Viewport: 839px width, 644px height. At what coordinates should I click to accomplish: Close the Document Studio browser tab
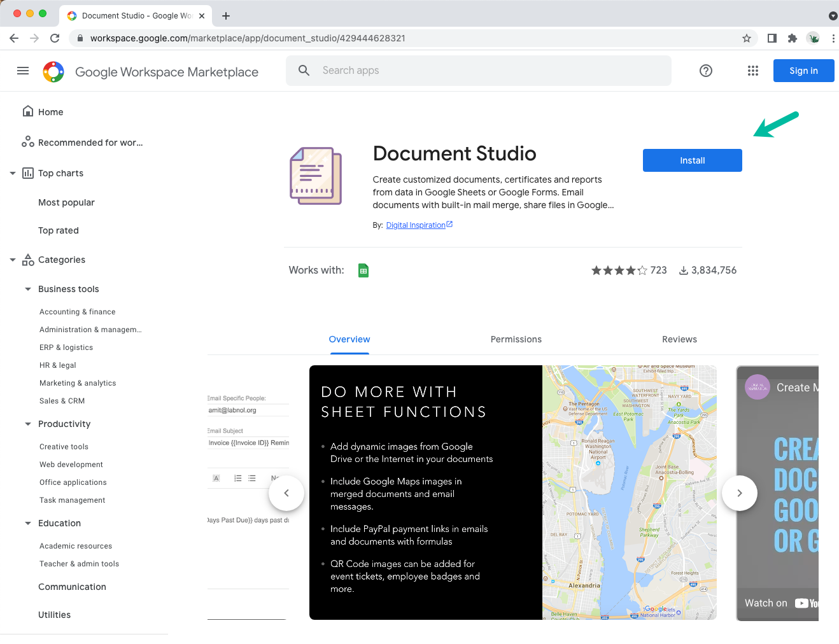[202, 16]
